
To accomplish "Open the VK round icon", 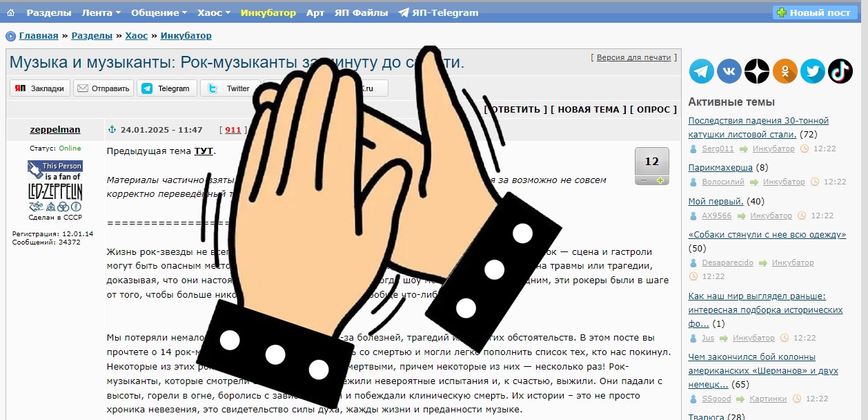I will click(729, 70).
